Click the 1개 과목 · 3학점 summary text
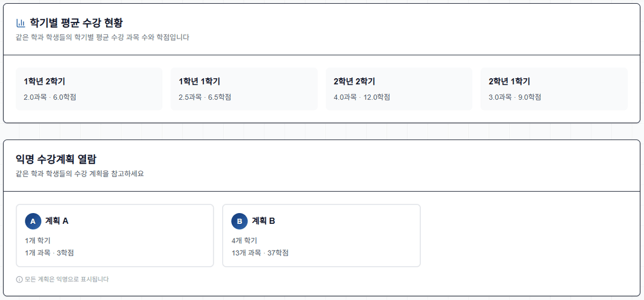Viewport: 644px width, 300px height. point(49,253)
